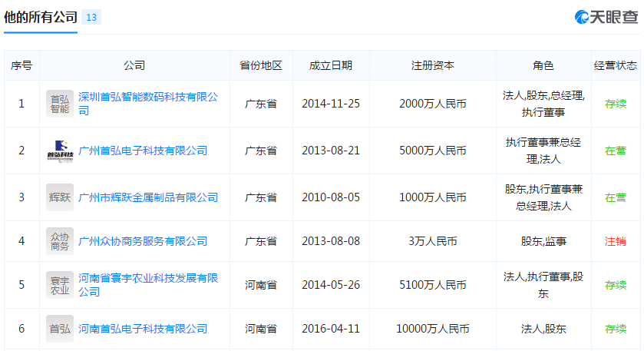
Task: Click 广东省 province cell in row 1
Action: coord(261,104)
